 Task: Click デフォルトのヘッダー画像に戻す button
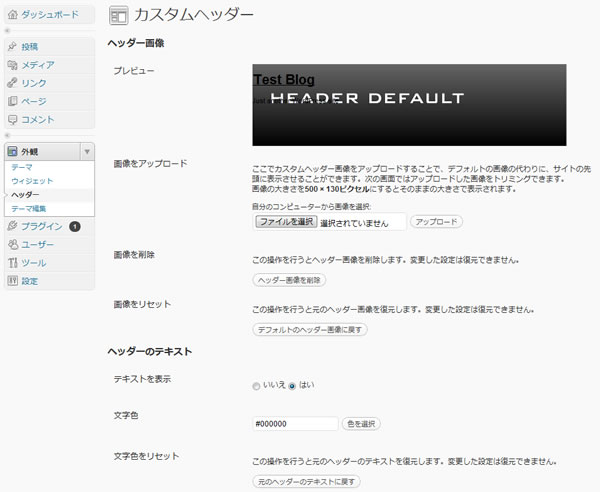(310, 329)
